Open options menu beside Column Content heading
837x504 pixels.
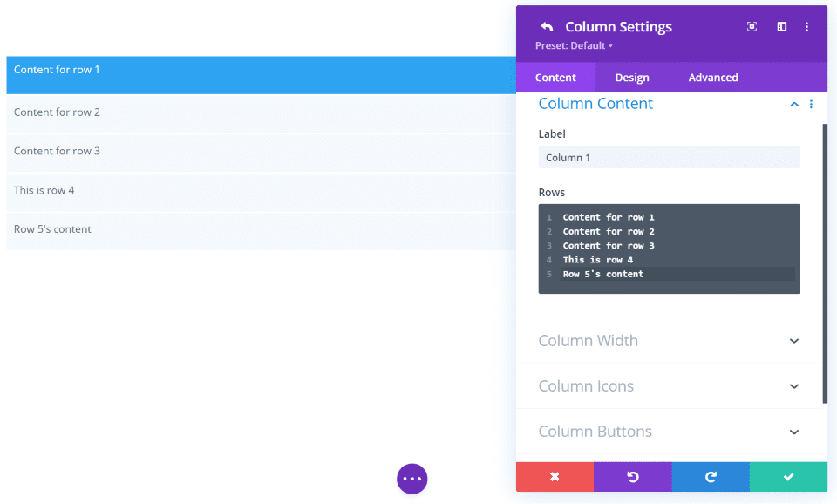point(811,104)
